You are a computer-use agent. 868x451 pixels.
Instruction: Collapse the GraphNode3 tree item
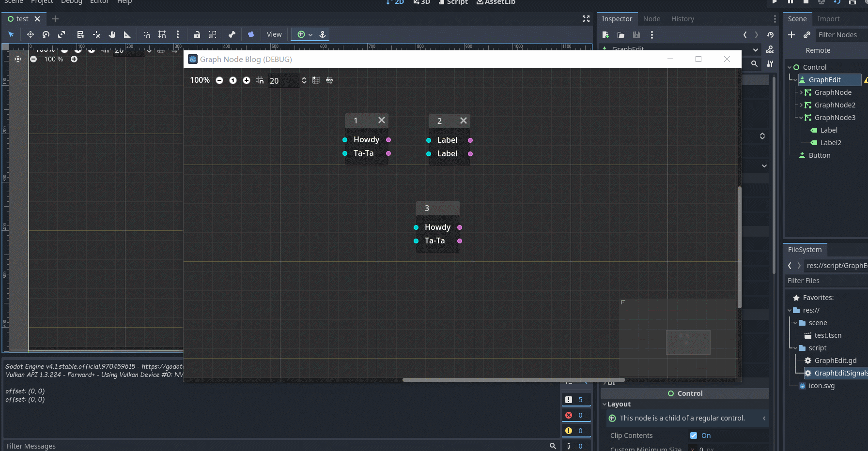click(802, 118)
